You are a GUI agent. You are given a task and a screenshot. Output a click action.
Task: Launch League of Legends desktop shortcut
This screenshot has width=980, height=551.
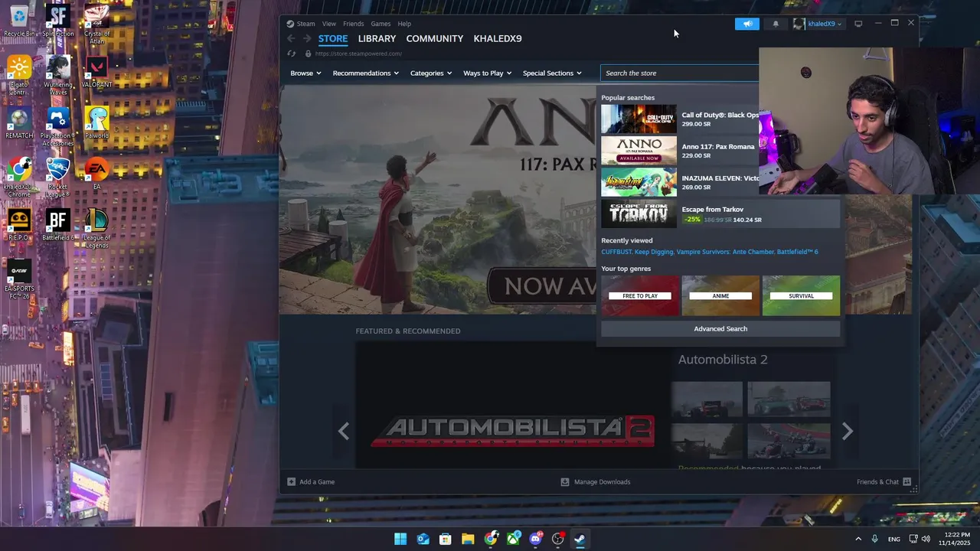96,228
